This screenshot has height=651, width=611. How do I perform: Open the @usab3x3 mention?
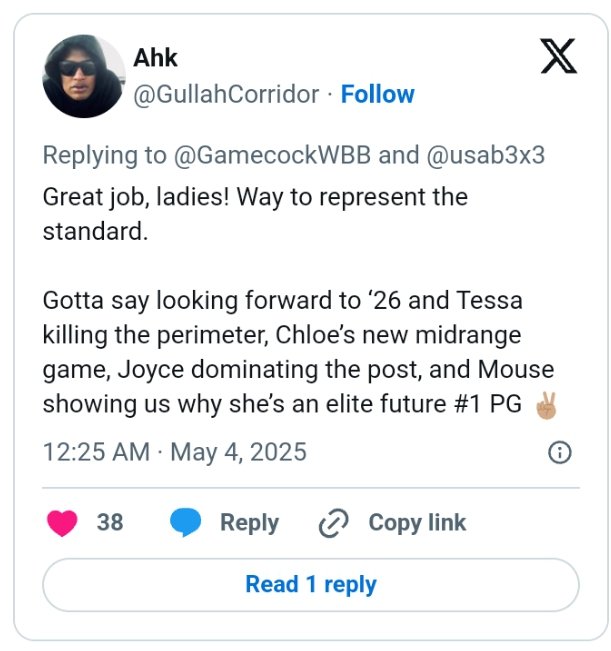tap(486, 155)
